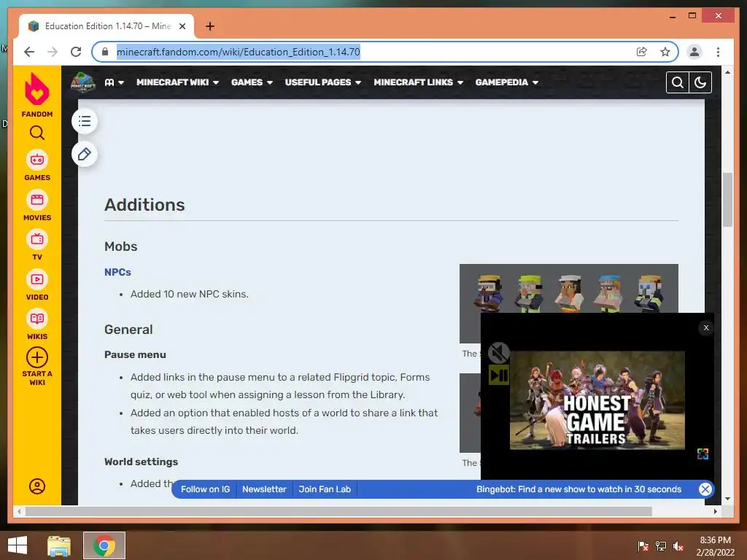The image size is (747, 560).
Task: Open the Bingebot promotion link
Action: [x=578, y=489]
